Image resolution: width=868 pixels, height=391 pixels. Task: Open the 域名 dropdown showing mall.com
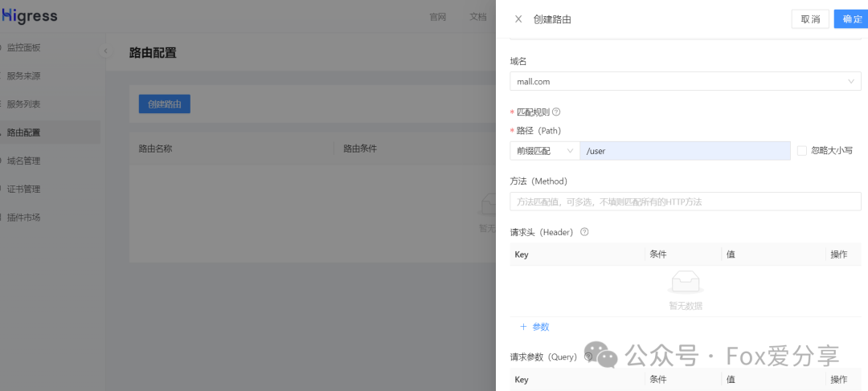tap(685, 81)
